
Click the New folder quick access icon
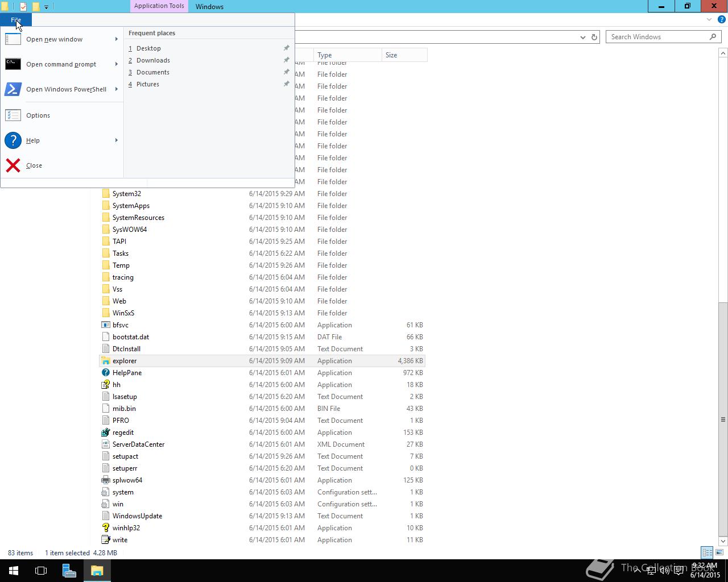tap(35, 7)
